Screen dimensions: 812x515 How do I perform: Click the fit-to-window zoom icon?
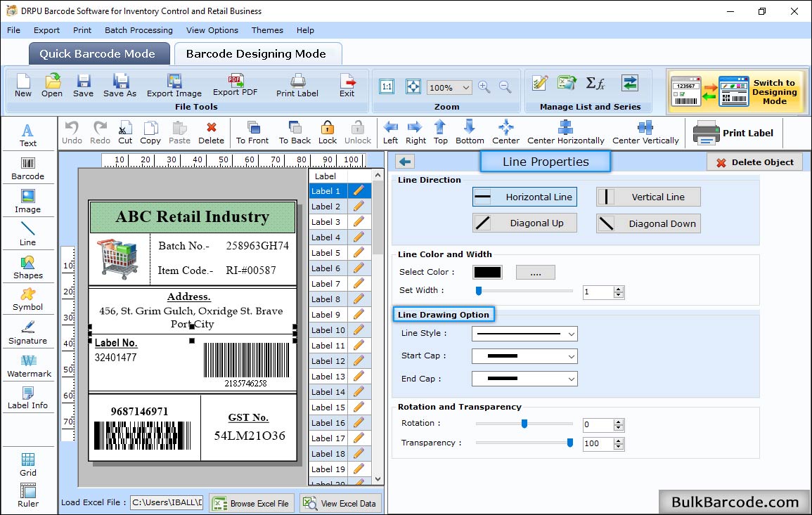coord(413,86)
